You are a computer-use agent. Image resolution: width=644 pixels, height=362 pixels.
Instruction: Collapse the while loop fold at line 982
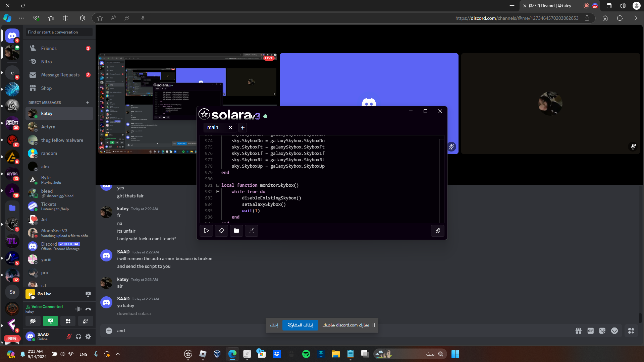click(218, 192)
